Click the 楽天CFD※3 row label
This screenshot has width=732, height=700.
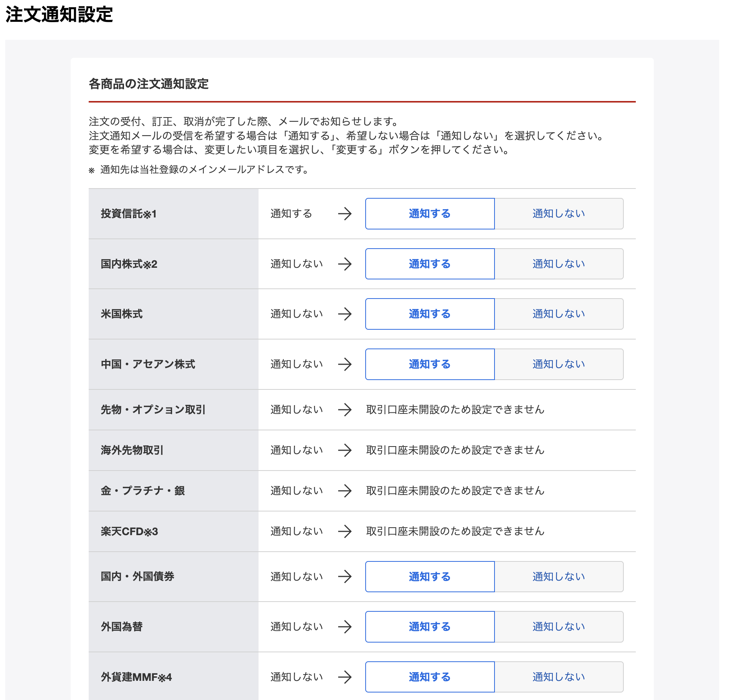pyautogui.click(x=129, y=531)
